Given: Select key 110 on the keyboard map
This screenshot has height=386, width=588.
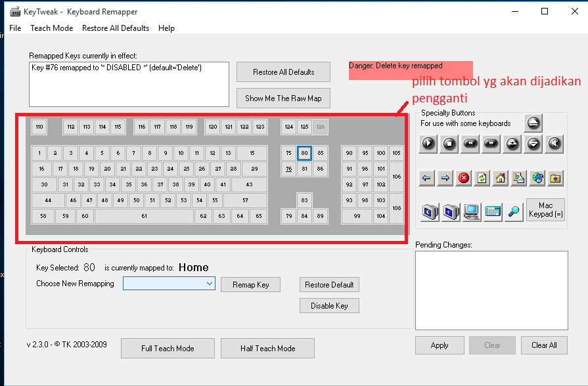Looking at the screenshot, I should pos(39,127).
